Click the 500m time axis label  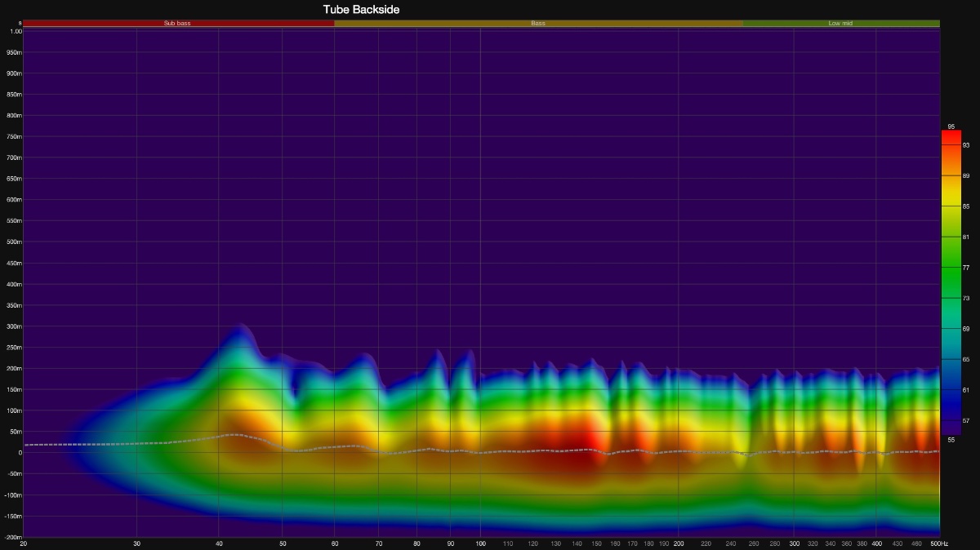(15, 242)
